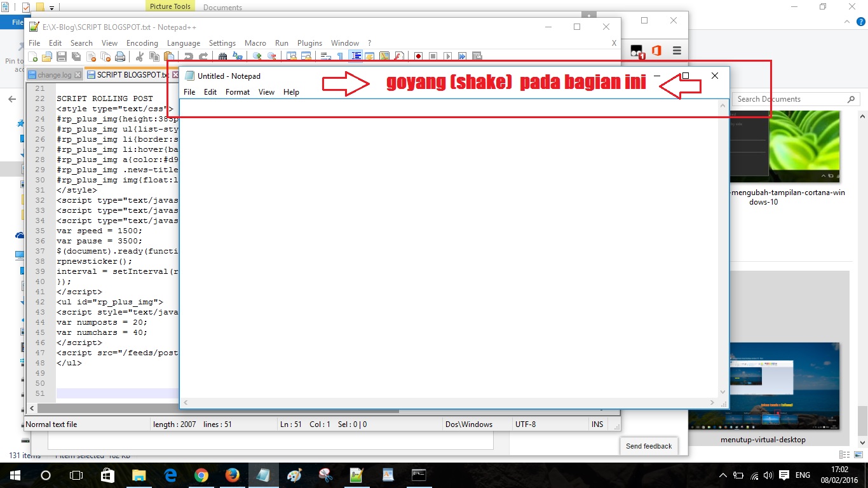Open the Action Center notification icon
This screenshot has width=868, height=488.
click(784, 475)
